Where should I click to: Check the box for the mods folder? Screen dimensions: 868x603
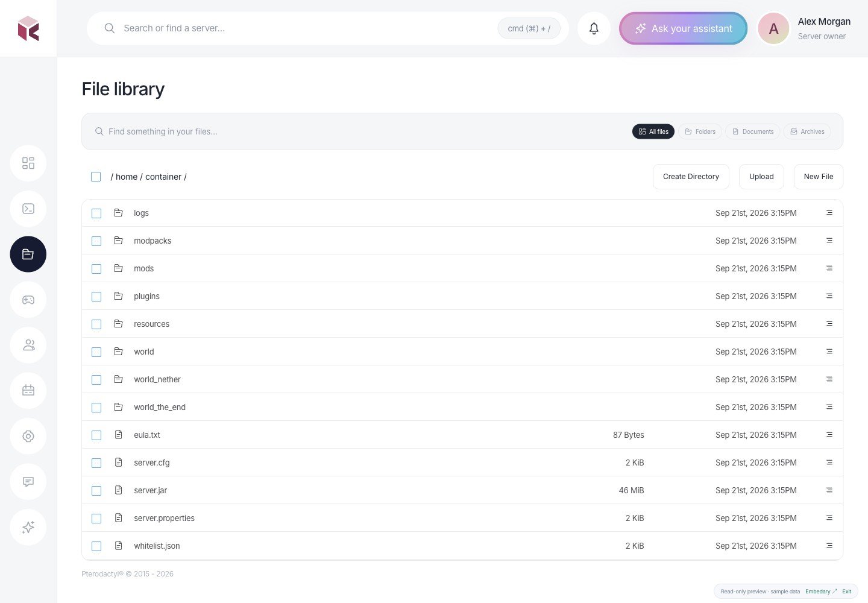96,269
